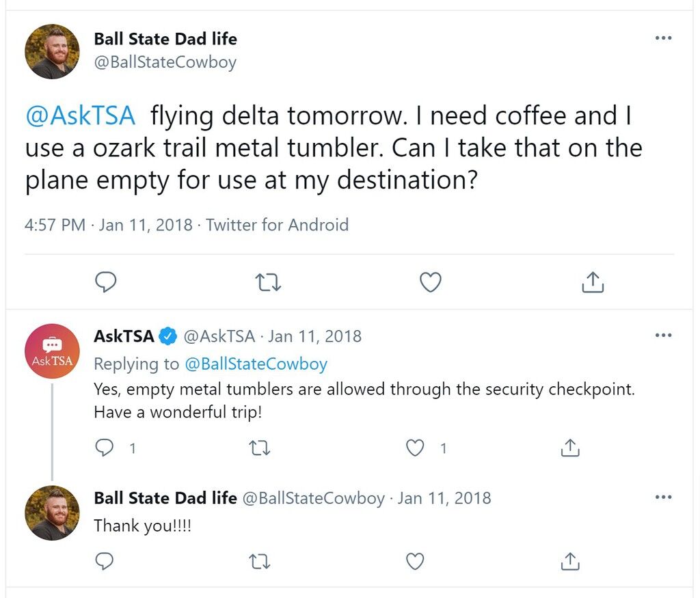Reply to the AskTSA response tweet

pyautogui.click(x=105, y=448)
